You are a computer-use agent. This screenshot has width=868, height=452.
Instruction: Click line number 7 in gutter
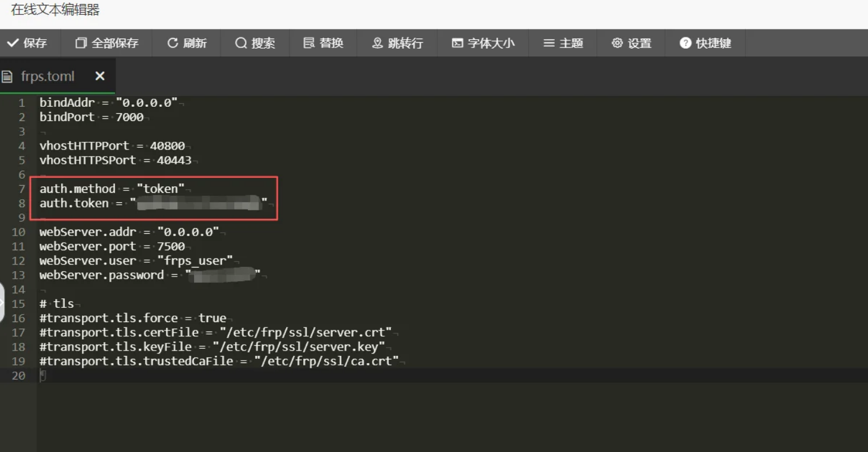click(x=21, y=189)
